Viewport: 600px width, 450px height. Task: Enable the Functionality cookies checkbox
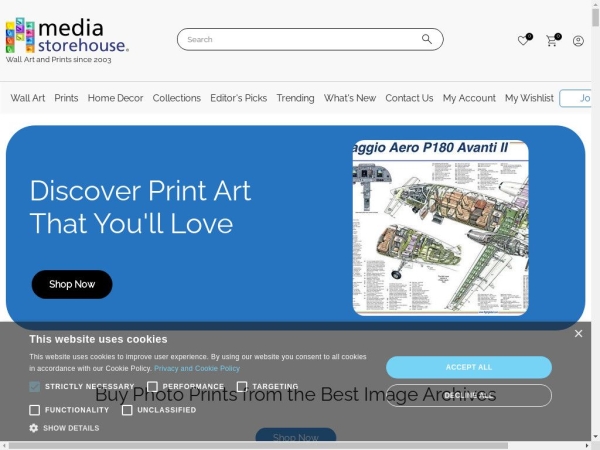coord(34,410)
